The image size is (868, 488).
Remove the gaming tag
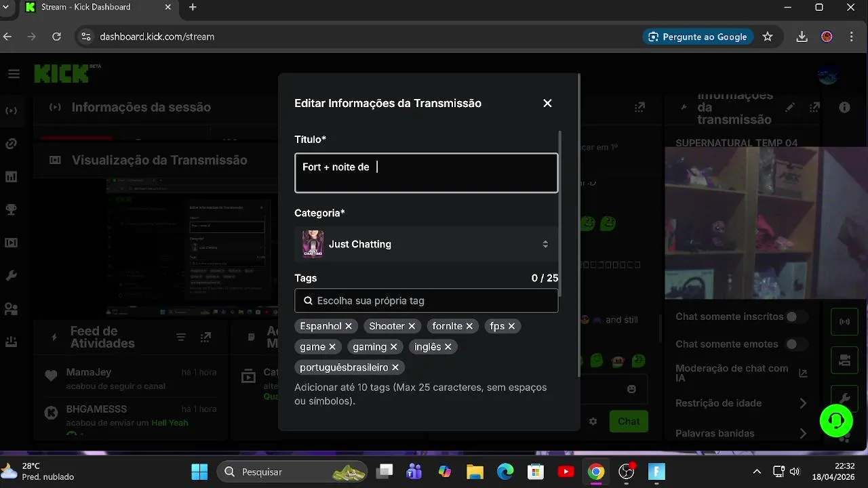coord(394,346)
